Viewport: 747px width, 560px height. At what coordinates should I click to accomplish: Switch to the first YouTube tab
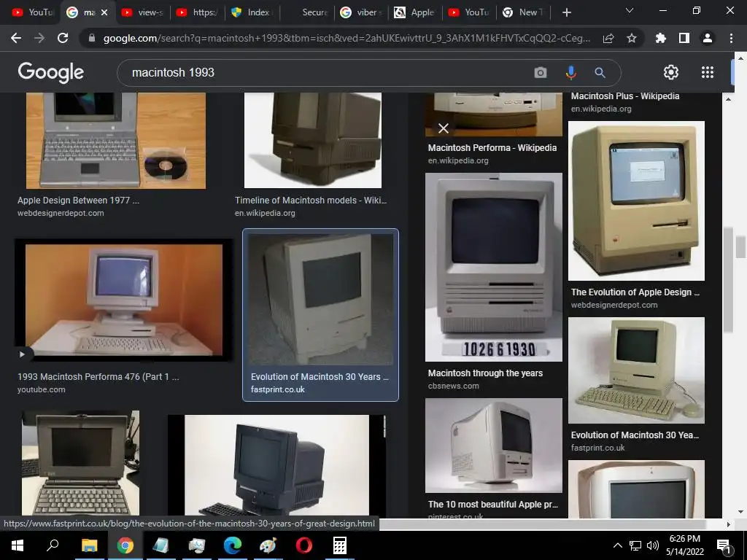point(32,12)
